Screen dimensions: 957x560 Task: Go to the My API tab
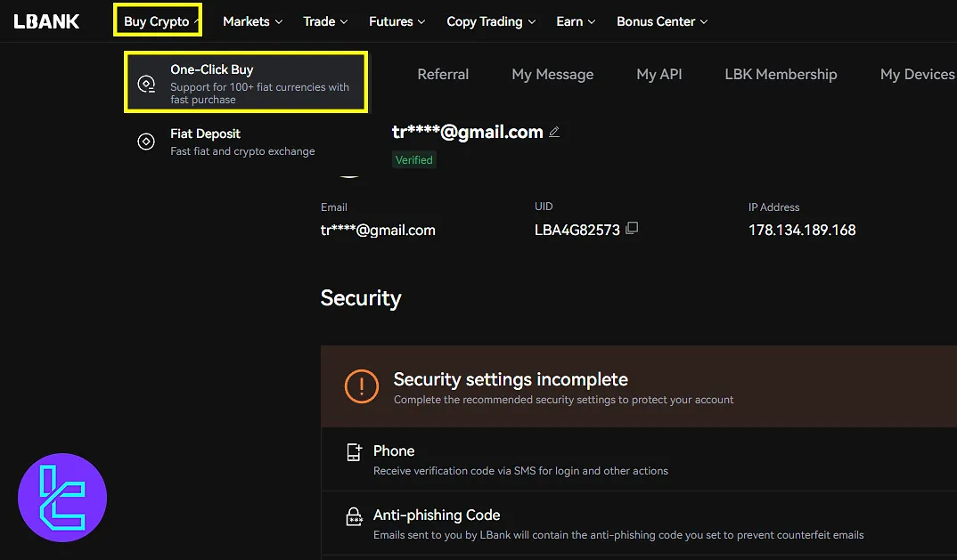coord(659,75)
